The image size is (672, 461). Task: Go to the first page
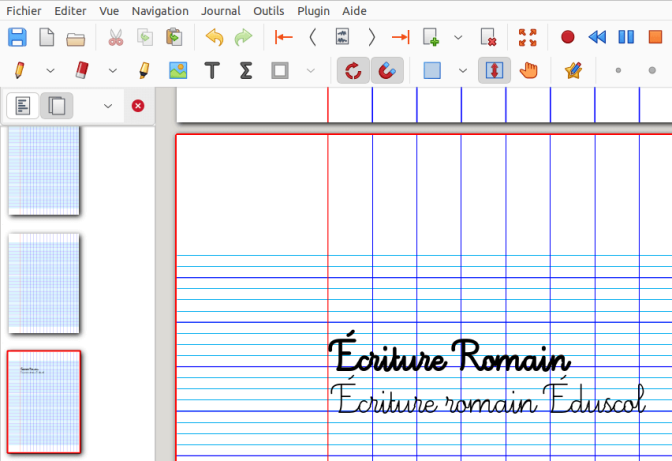click(284, 37)
